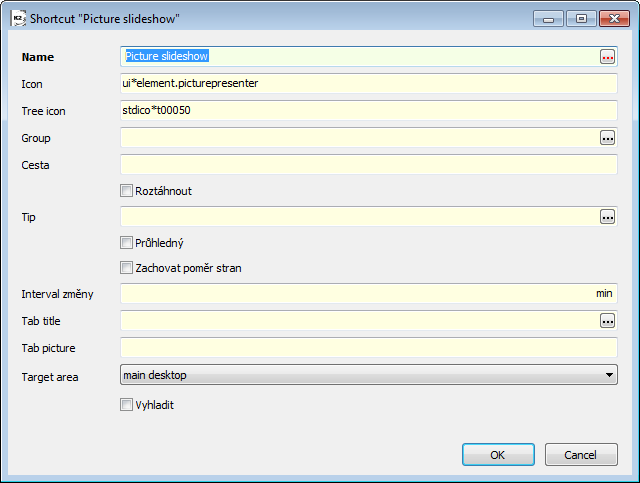
Task: Confirm with the OK button
Action: pyautogui.click(x=498, y=454)
